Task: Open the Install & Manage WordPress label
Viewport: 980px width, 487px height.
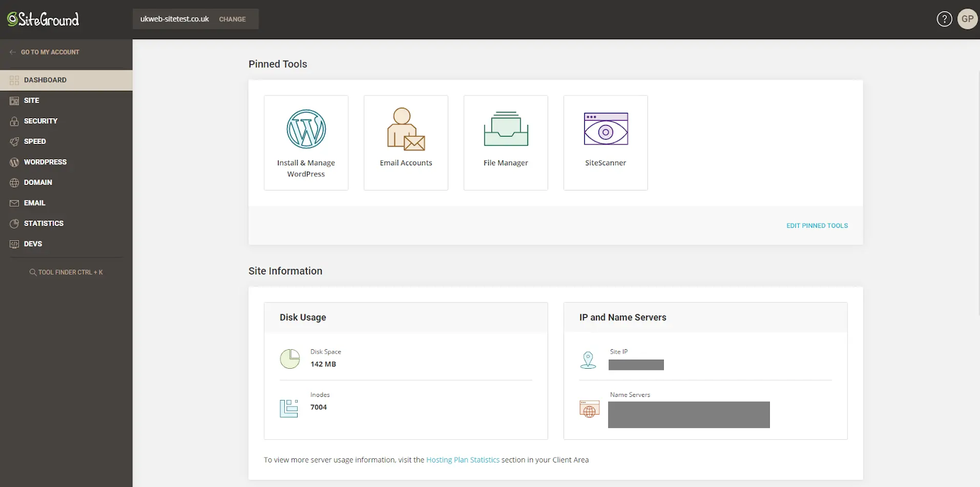Action: pos(306,168)
